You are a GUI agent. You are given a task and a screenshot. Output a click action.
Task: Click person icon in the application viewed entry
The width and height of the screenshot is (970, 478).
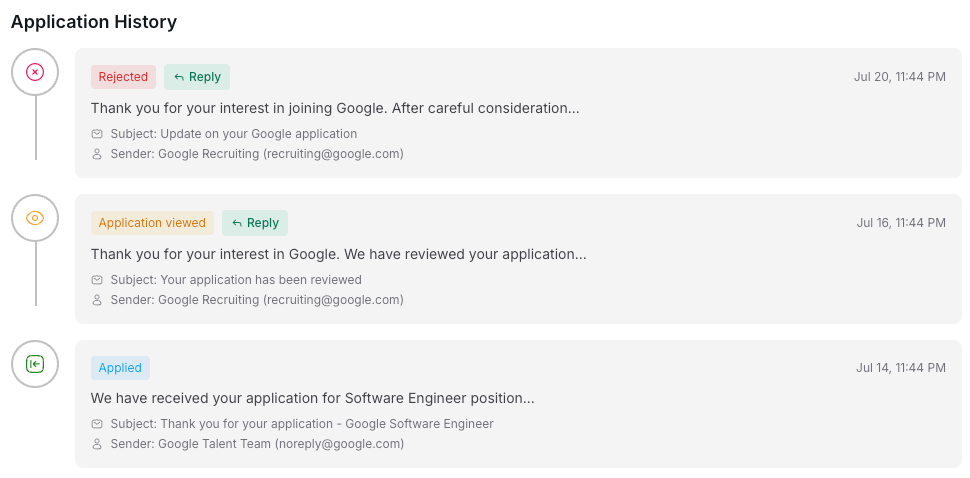tap(97, 300)
